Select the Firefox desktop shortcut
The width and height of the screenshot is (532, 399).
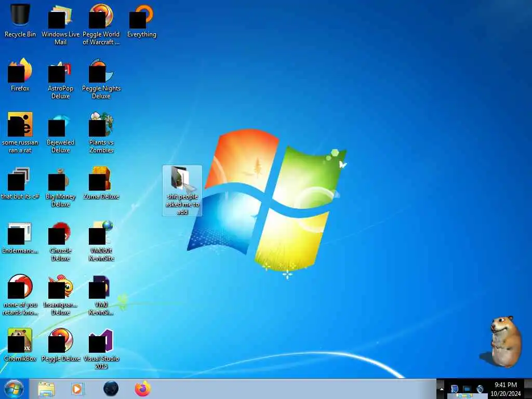tap(20, 75)
